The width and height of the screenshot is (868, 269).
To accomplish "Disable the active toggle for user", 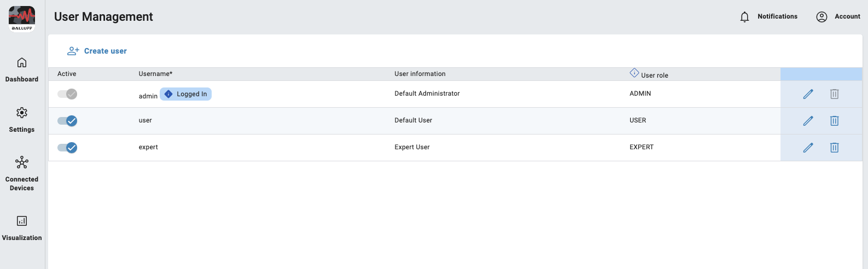I will (x=67, y=121).
